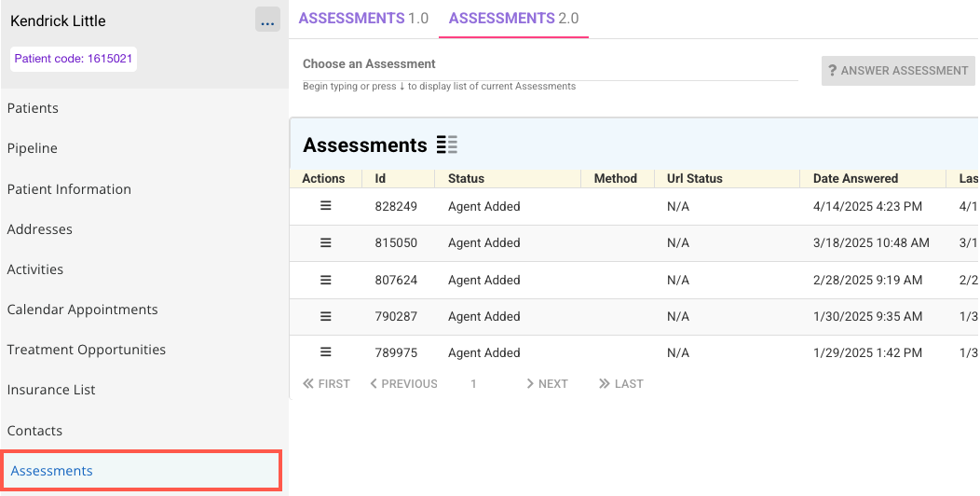Open actions menu for assessment 828249
980x496 pixels.
(326, 206)
